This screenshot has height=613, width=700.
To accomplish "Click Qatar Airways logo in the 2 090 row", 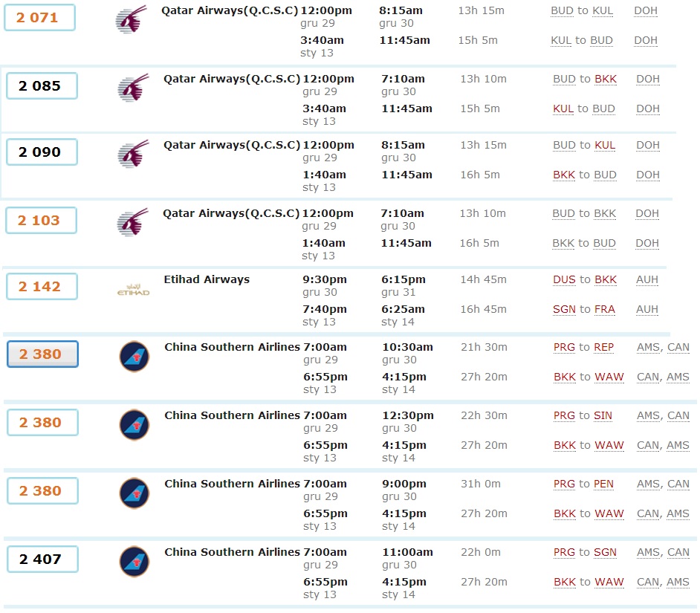I will point(134,154).
